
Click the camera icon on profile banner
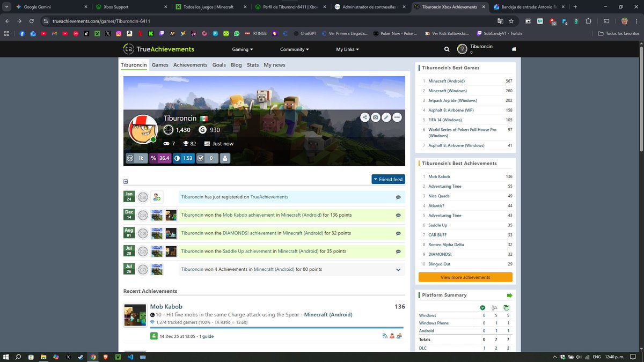376,117
